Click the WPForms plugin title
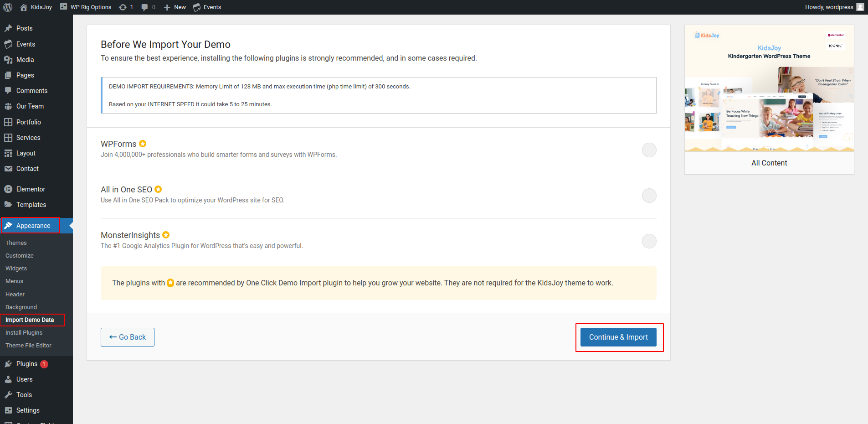Screen dimensions: 868x424 pyautogui.click(x=118, y=144)
